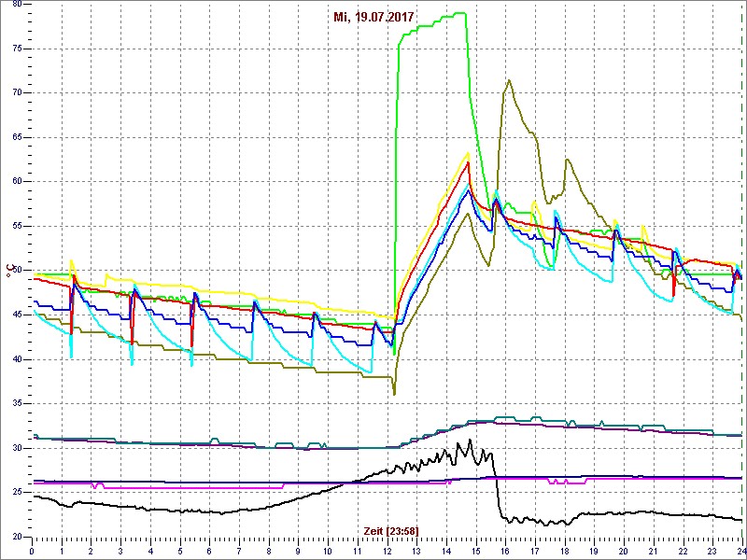The image size is (747, 560).
Task: Click hour 11 on the time axis
Action: 358,551
